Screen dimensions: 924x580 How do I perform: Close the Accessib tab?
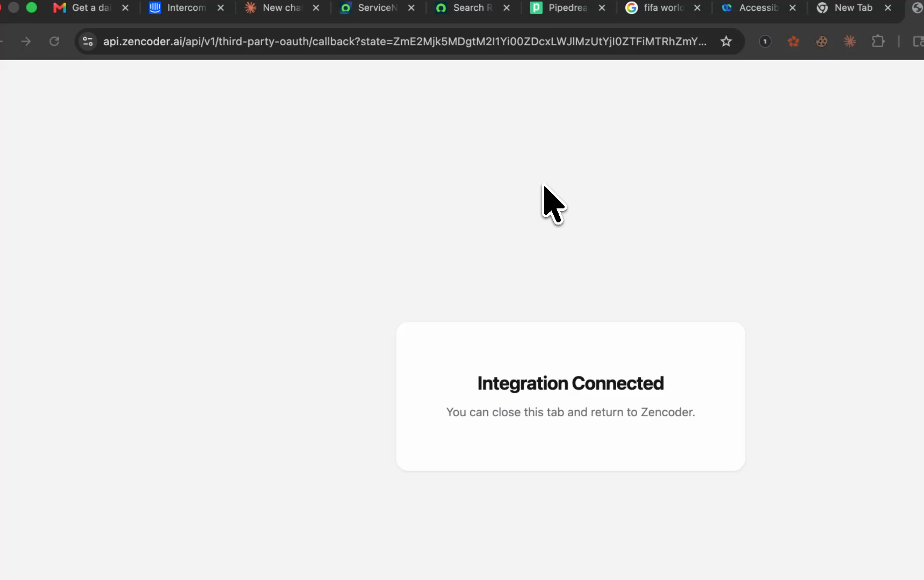click(792, 8)
